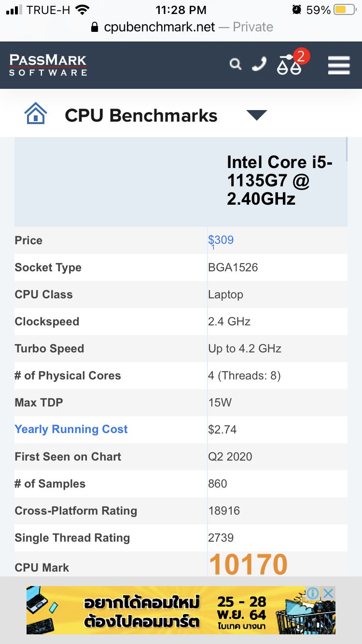Tap the battery indicator in status bar
Image resolution: width=362 pixels, height=644 pixels.
345,10
